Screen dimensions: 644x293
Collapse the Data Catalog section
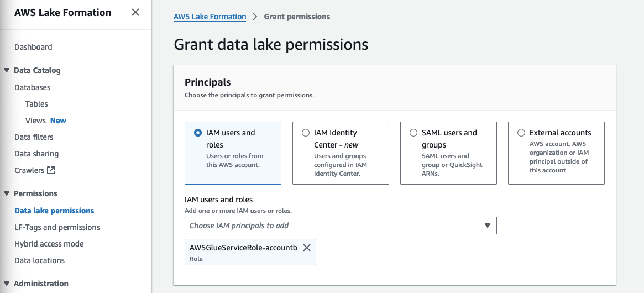tap(7, 70)
